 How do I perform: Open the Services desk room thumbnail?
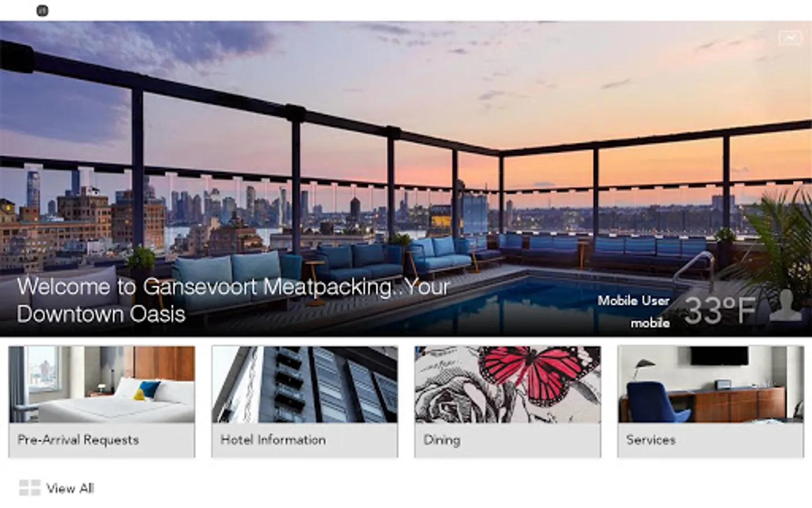[710, 384]
